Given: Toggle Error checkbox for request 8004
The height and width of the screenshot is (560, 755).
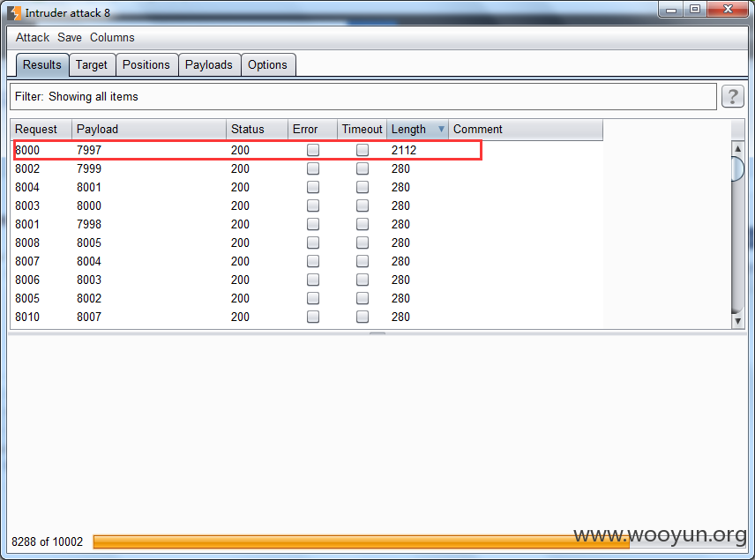Looking at the screenshot, I should tap(313, 187).
